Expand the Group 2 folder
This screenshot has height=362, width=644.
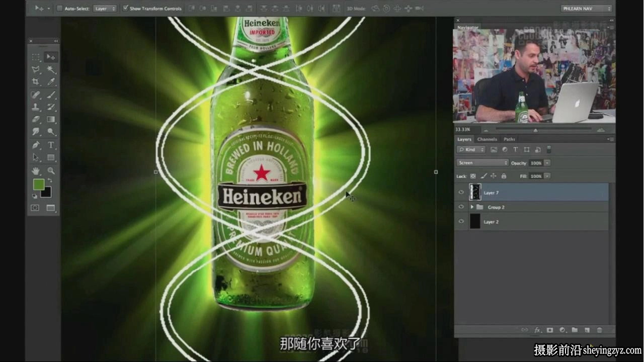[472, 207]
